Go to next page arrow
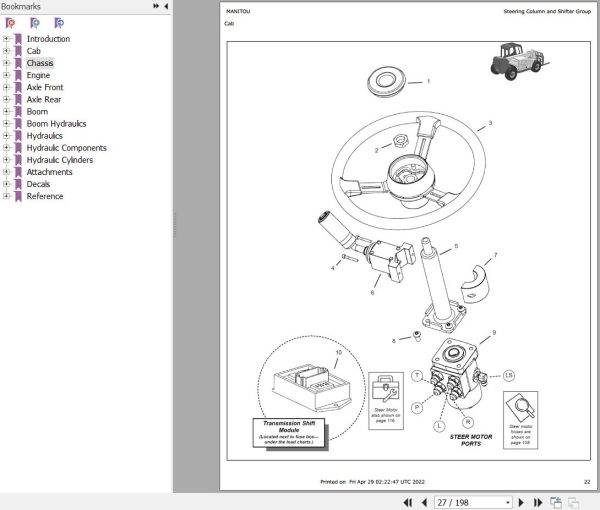 point(521,502)
